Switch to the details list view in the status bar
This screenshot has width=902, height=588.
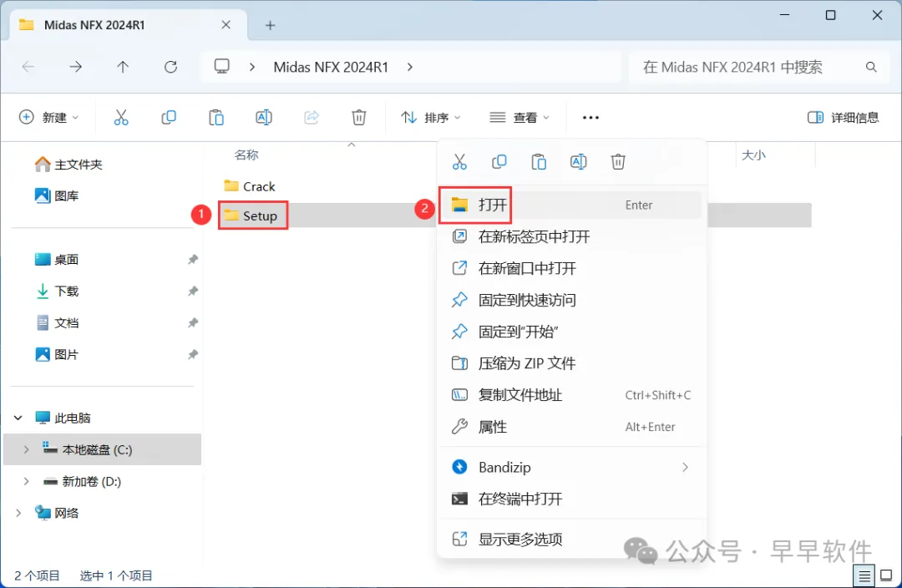(864, 575)
